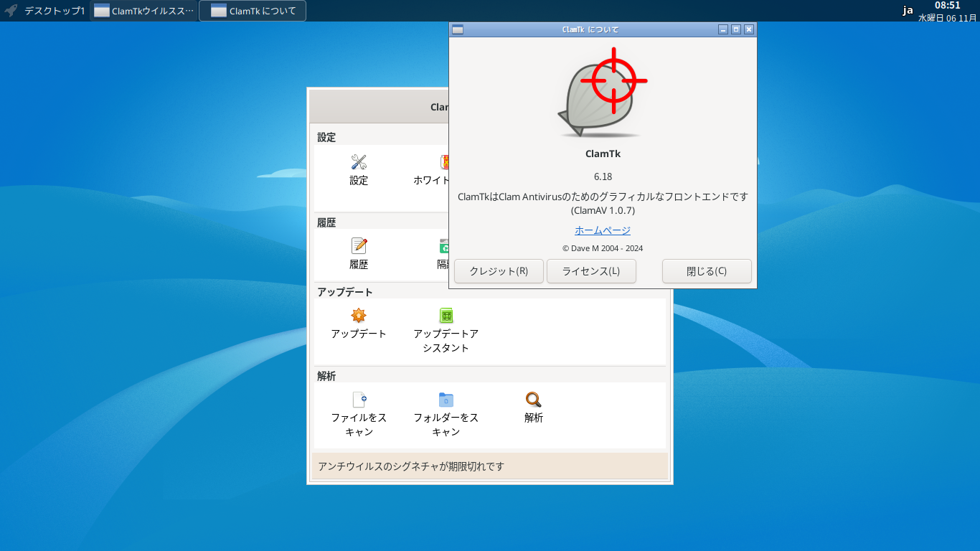Maximize the ClamTk について dialog
The height and width of the screenshot is (551, 980).
click(736, 29)
